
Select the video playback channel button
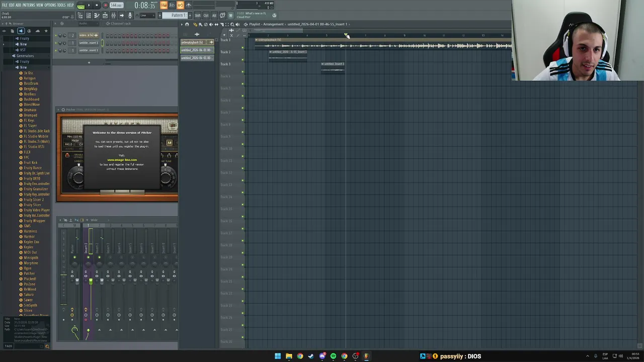(89, 35)
